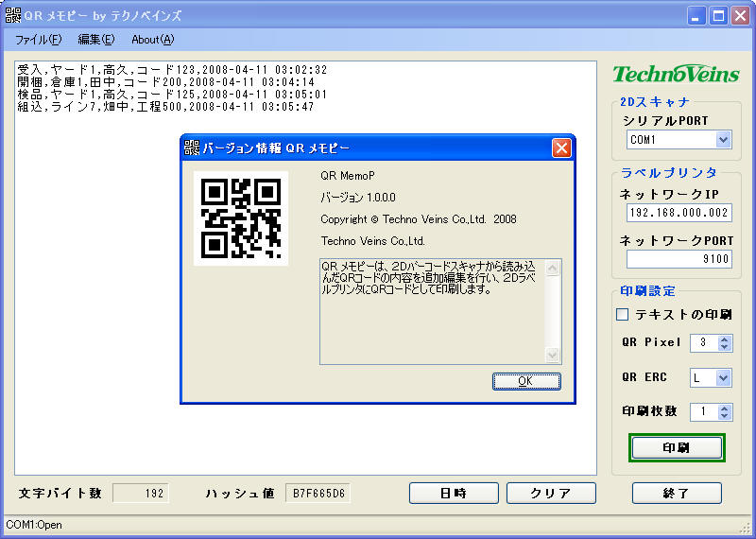Click the text line starting with 検品,ヤード1

tap(172, 95)
